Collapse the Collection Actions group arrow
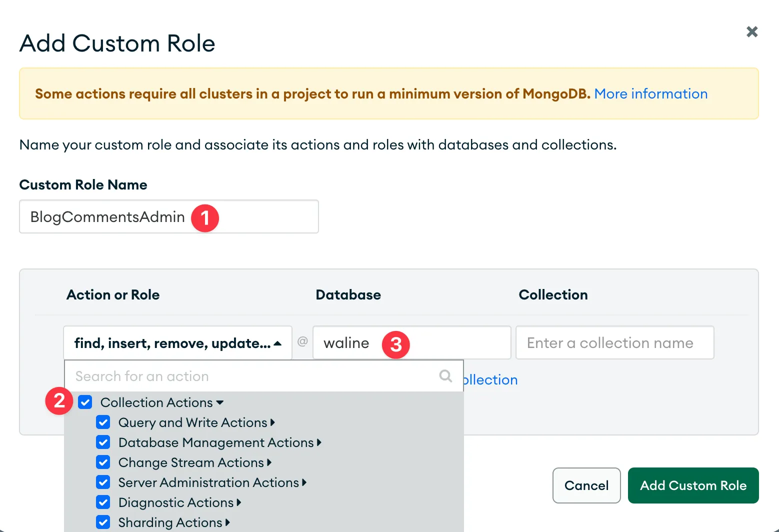This screenshot has height=532, width=779. point(220,402)
